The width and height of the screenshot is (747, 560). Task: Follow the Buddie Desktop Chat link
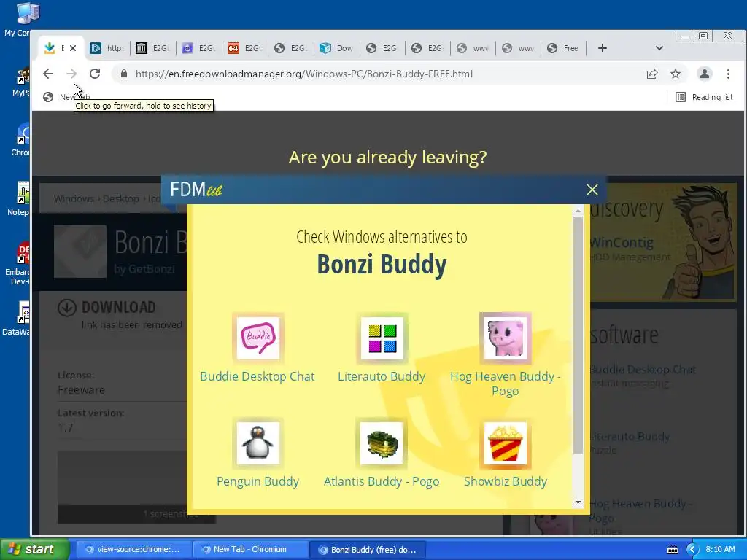click(x=258, y=376)
